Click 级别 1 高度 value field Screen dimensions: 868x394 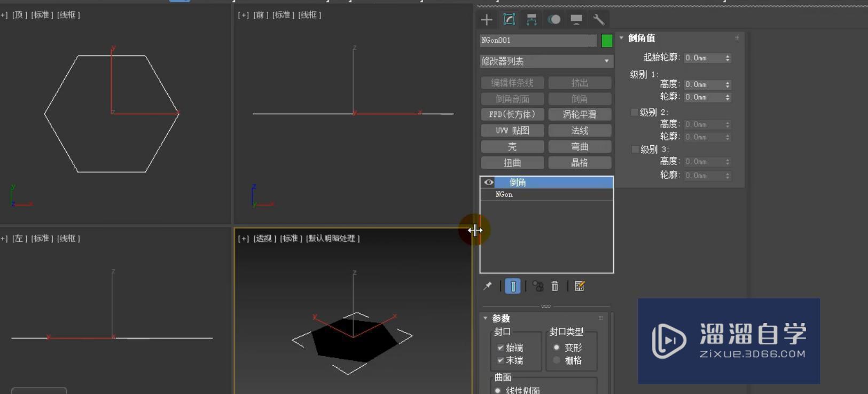pos(703,84)
